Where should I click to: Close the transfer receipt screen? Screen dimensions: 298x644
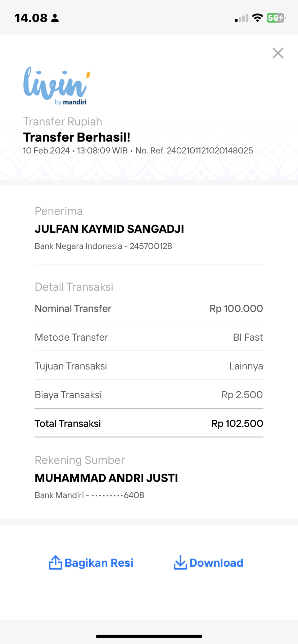tap(278, 53)
